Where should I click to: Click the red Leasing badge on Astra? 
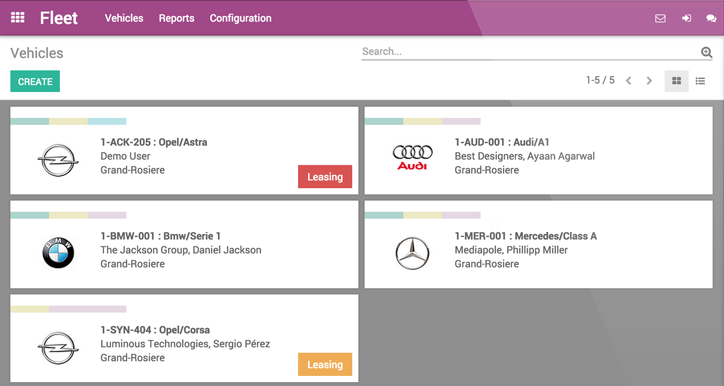point(325,177)
